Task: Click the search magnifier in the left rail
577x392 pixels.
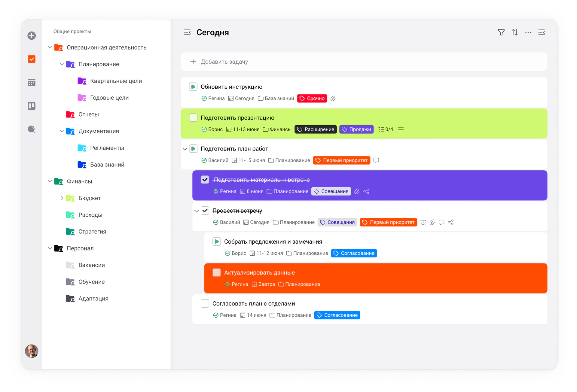Action: [32, 129]
